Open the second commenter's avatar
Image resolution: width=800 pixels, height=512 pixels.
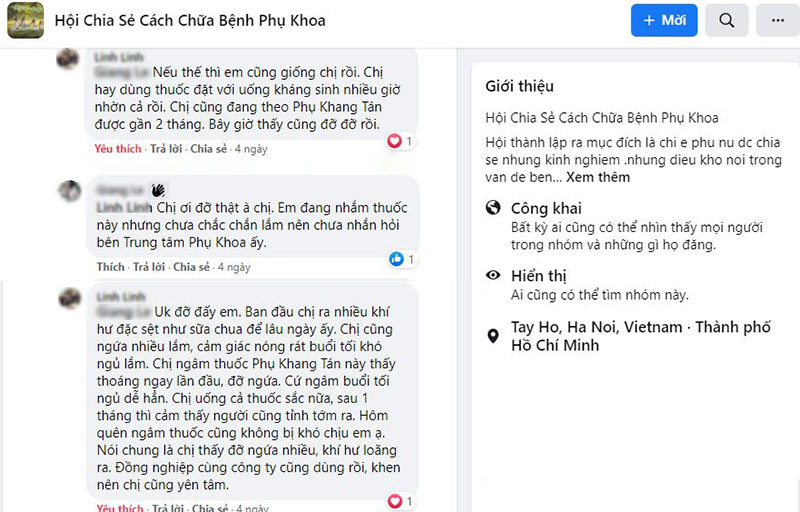point(69,191)
